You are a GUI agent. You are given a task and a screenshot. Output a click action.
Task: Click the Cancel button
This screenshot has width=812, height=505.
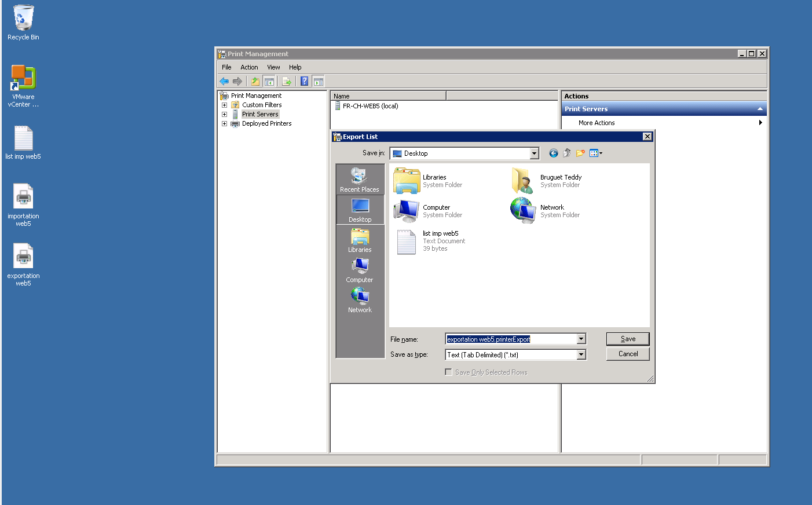tap(628, 354)
